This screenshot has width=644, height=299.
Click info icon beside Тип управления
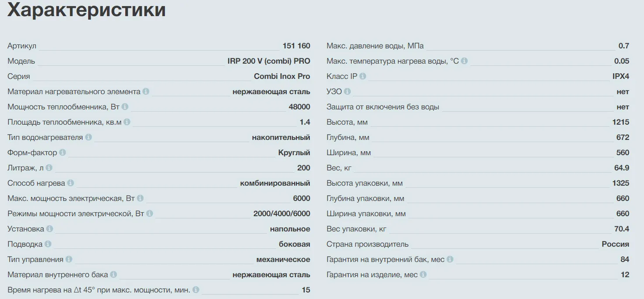[x=69, y=259]
